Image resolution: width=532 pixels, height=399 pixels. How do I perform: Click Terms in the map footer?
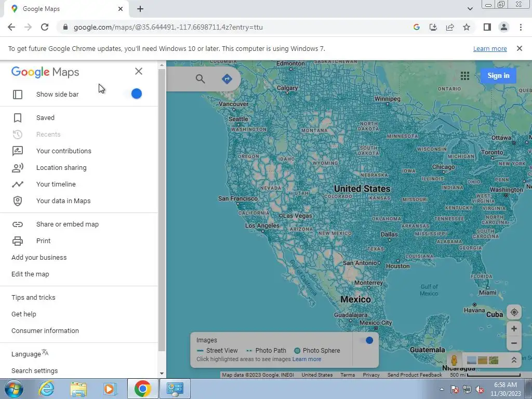coord(348,375)
